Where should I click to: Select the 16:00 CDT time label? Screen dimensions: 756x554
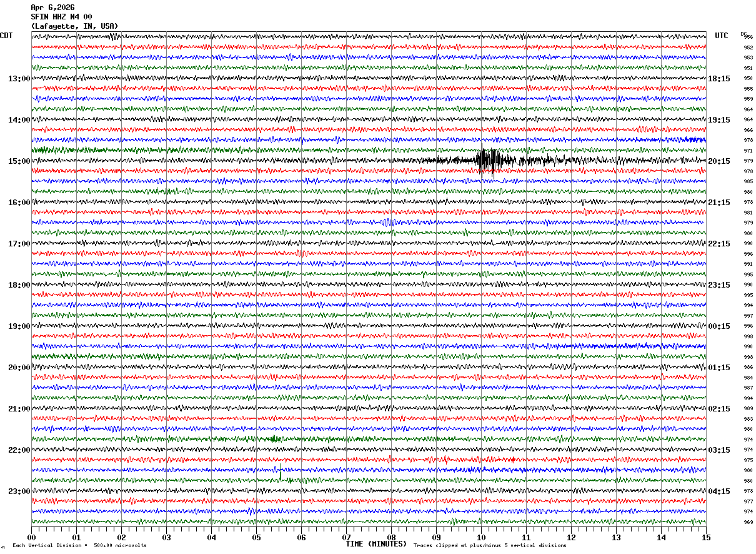tap(19, 203)
